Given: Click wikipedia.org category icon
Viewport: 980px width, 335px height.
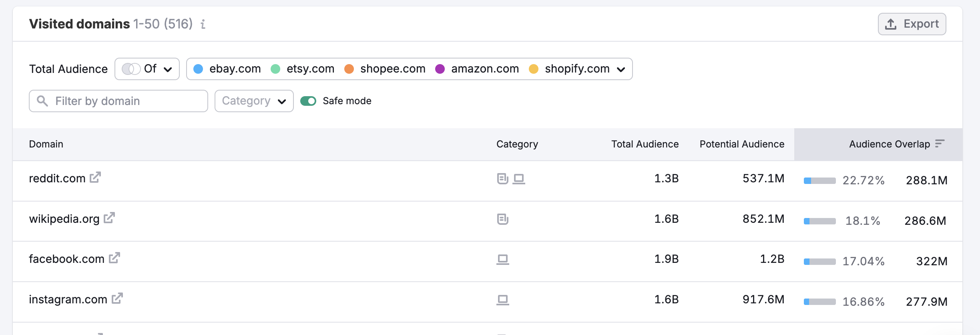Looking at the screenshot, I should coord(502,219).
